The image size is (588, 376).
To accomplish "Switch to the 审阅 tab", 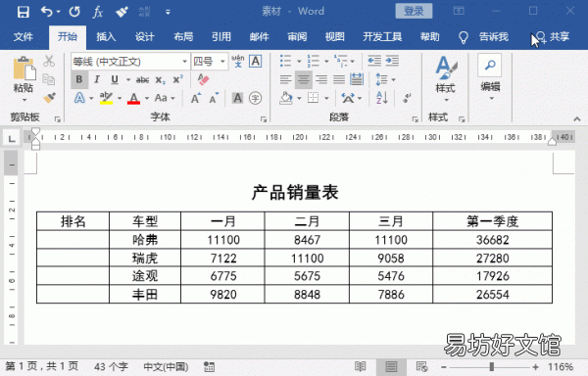I will (x=297, y=36).
